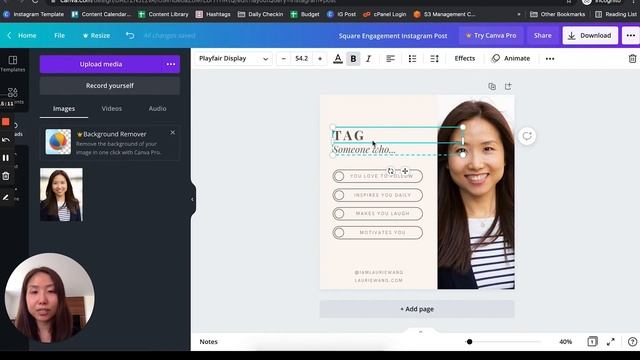Open Elements in the side panel
The width and height of the screenshot is (640, 360).
coord(13,96)
